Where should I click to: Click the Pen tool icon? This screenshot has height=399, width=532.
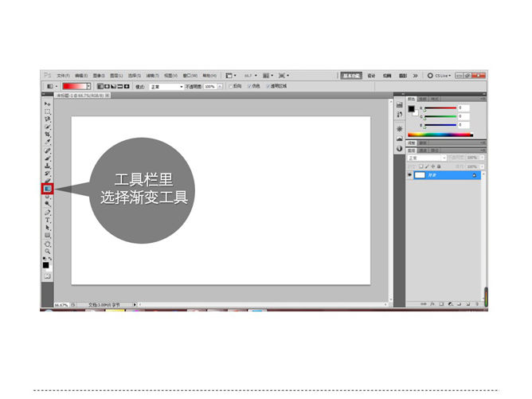click(47, 212)
